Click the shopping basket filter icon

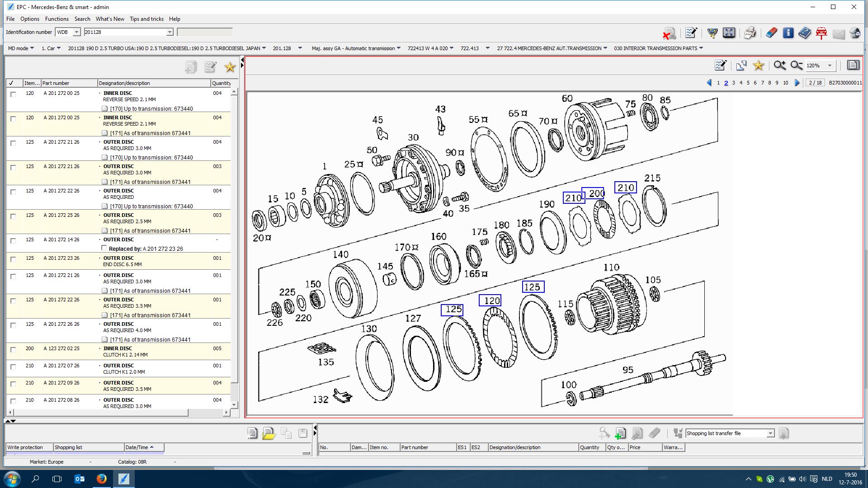click(x=712, y=33)
